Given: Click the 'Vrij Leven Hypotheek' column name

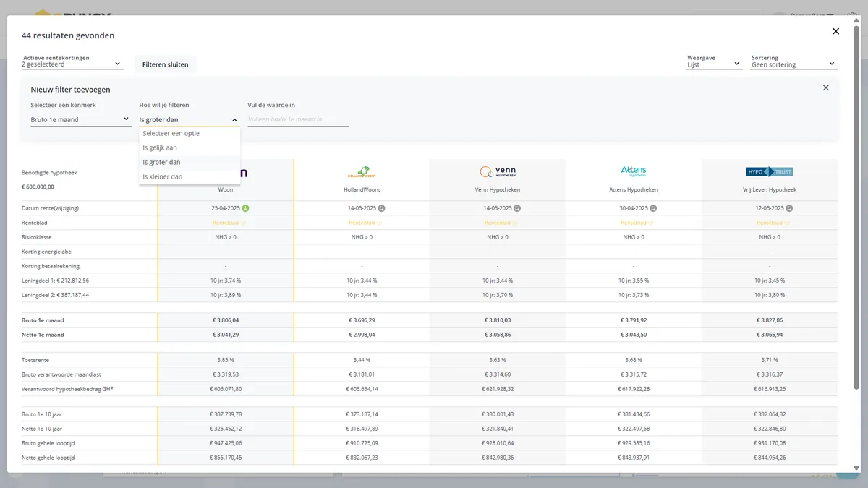Looking at the screenshot, I should point(770,190).
